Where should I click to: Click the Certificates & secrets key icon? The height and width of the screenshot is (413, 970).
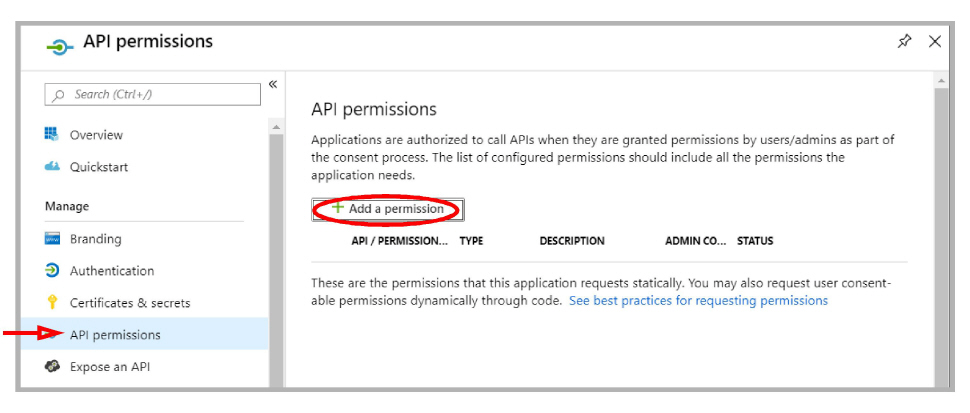click(53, 303)
